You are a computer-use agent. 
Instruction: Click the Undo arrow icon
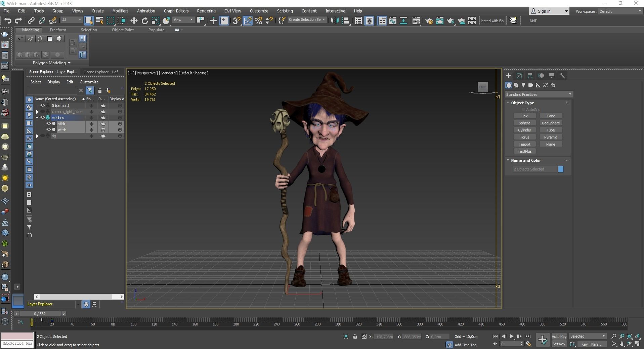[7, 21]
